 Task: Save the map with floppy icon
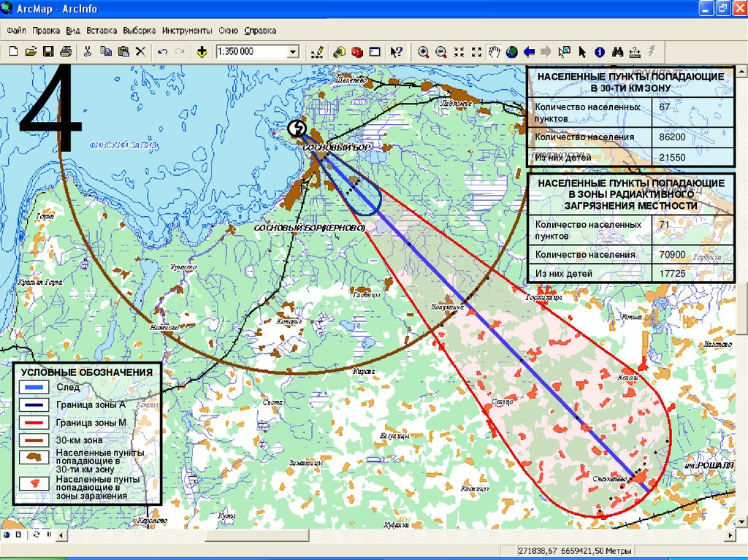pos(48,52)
